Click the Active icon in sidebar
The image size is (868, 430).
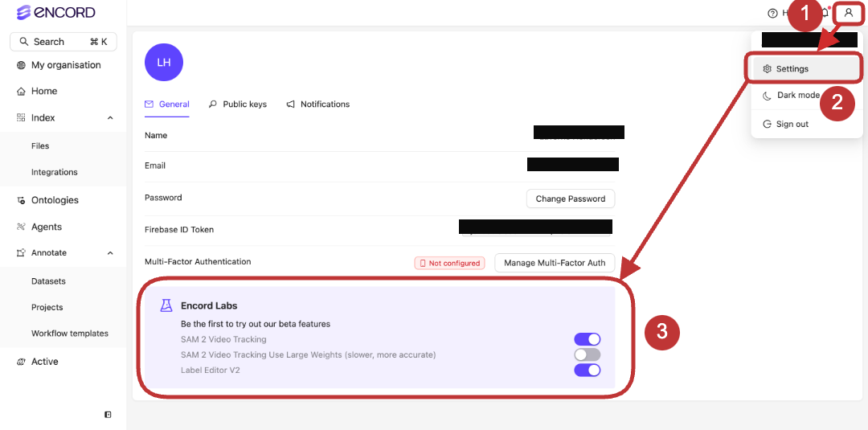(x=21, y=362)
